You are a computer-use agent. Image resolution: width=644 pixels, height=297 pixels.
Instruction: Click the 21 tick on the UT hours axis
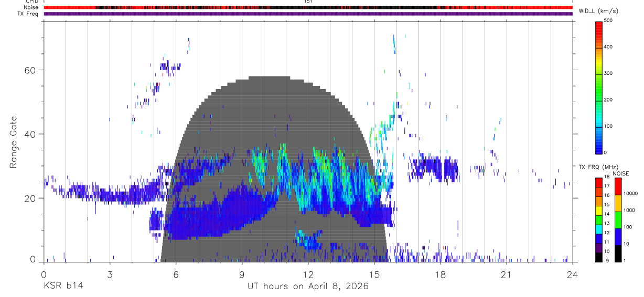pos(507,275)
